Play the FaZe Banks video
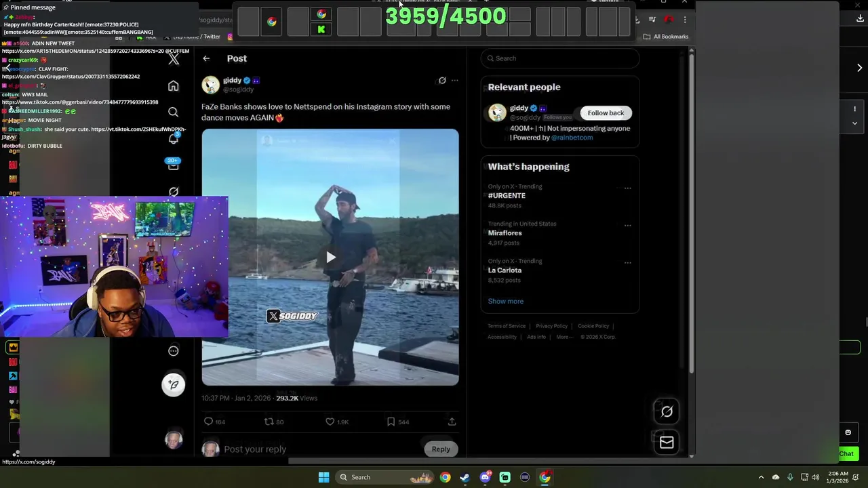Image resolution: width=868 pixels, height=488 pixels. (330, 257)
